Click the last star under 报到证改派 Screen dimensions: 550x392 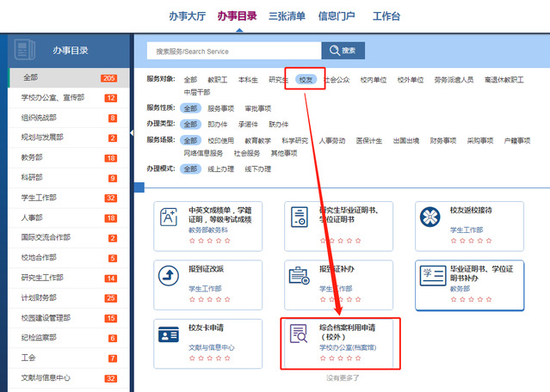pos(227,299)
